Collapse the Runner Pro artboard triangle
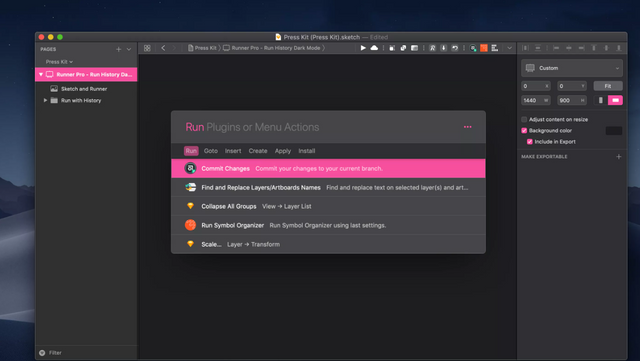The height and width of the screenshot is (361, 640). (41, 75)
